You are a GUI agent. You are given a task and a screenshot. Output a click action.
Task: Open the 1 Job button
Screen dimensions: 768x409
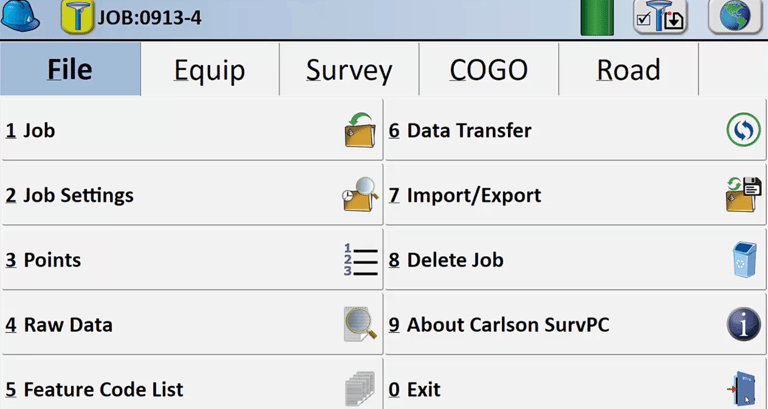[192, 130]
